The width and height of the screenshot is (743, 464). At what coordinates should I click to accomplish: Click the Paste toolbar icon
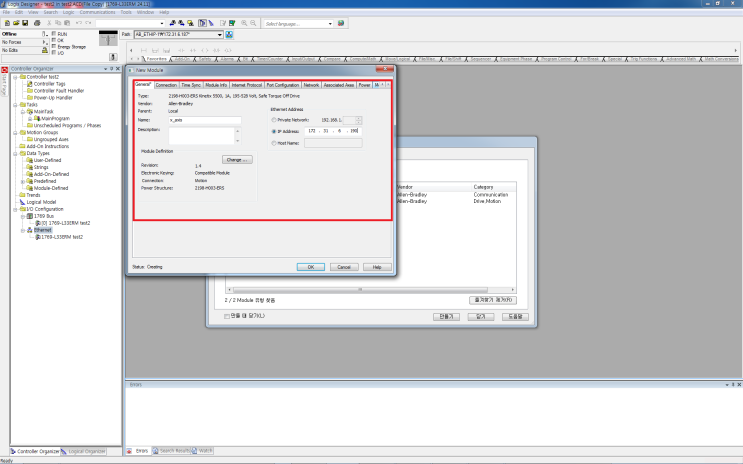point(67,23)
